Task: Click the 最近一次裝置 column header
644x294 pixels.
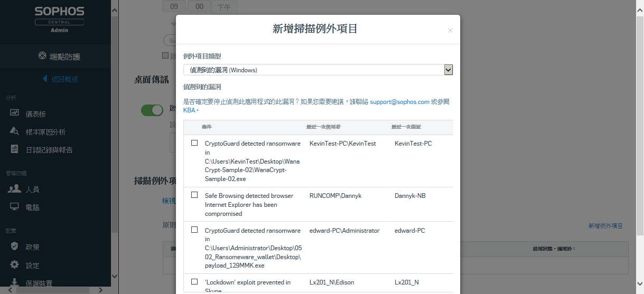Action: [406, 127]
